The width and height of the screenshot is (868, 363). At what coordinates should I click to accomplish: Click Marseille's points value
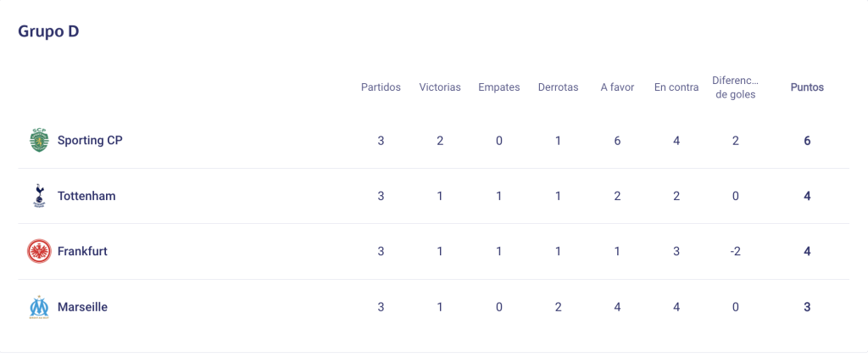point(807,307)
